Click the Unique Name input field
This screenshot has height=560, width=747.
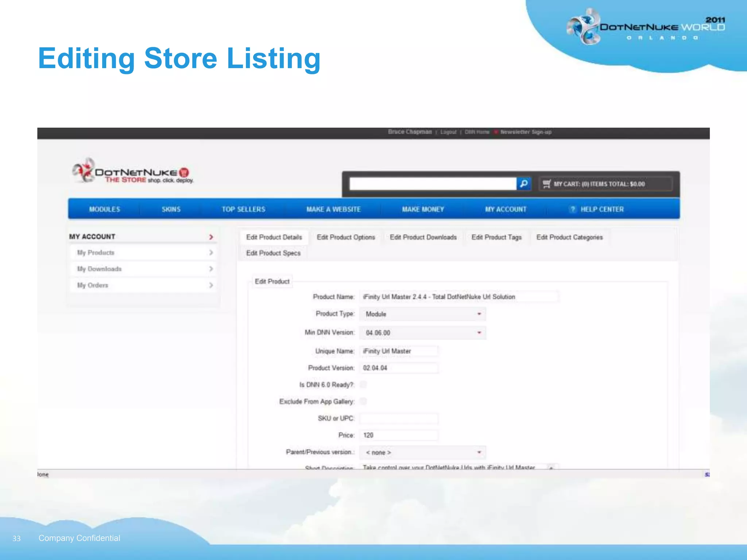pyautogui.click(x=399, y=351)
